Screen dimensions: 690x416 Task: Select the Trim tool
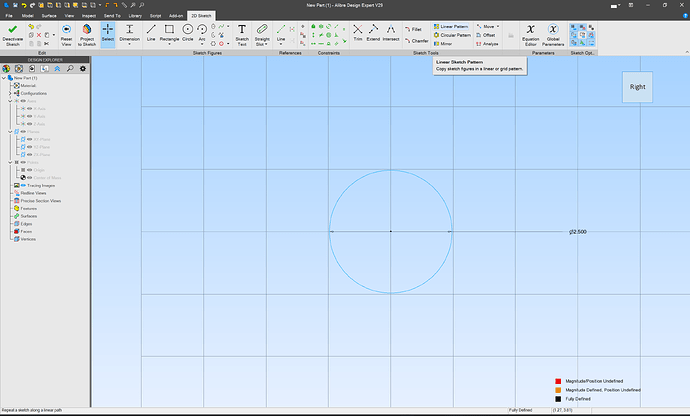coord(358,33)
